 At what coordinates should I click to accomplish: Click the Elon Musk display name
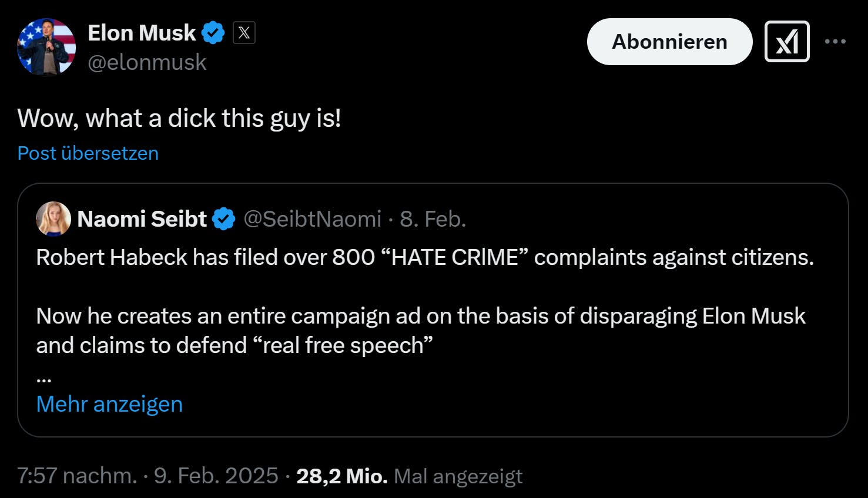142,33
